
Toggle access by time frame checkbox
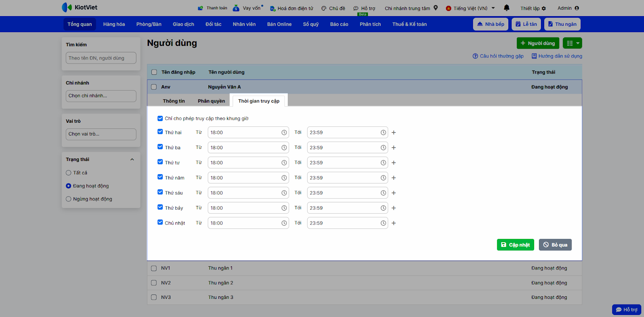[160, 118]
